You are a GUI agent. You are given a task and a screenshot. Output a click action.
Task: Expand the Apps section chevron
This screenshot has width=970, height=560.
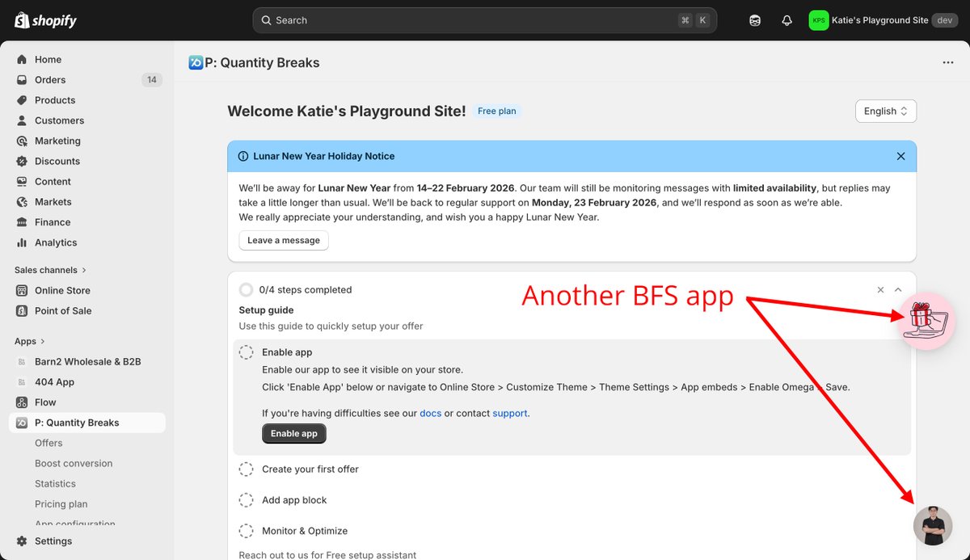click(43, 342)
